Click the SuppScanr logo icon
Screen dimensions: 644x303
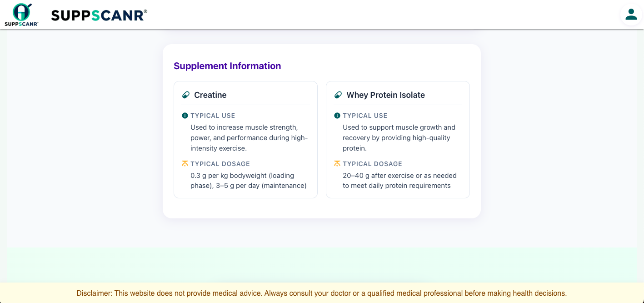coord(21,15)
